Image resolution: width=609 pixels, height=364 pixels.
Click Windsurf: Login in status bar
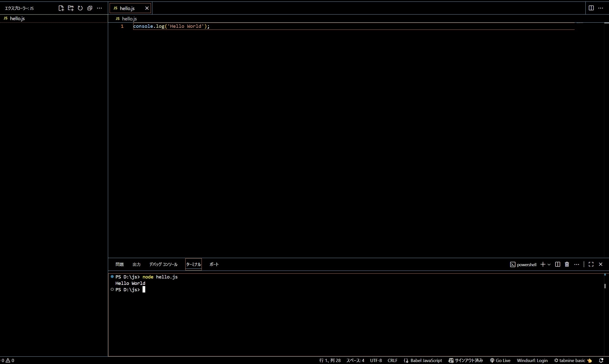[x=532, y=360]
